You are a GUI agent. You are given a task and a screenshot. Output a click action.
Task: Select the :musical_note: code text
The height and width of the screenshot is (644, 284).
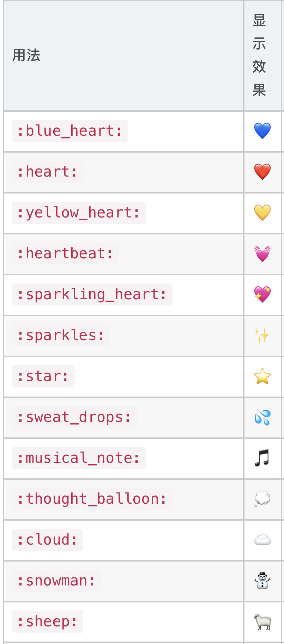pyautogui.click(x=79, y=458)
